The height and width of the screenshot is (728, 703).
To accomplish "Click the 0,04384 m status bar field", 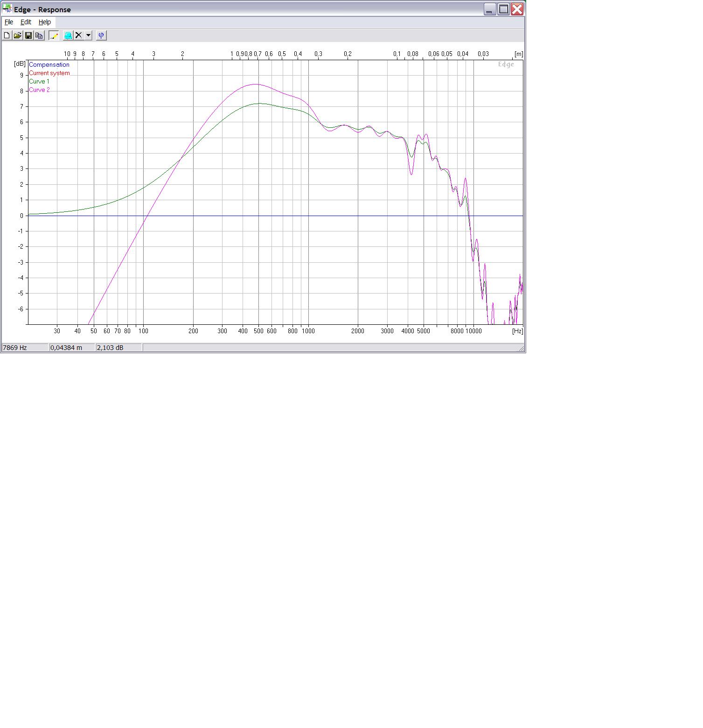I will [x=72, y=348].
